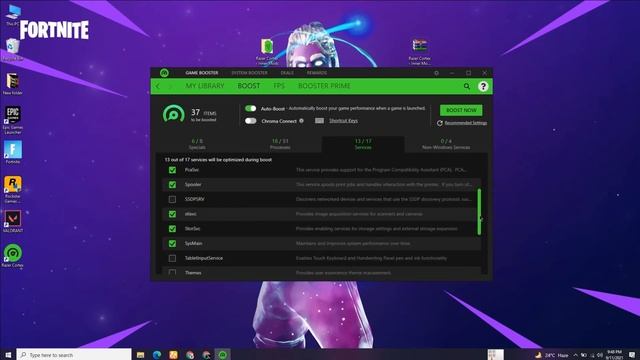
Task: Check the SSDPSRV service checkbox
Action: 172,199
